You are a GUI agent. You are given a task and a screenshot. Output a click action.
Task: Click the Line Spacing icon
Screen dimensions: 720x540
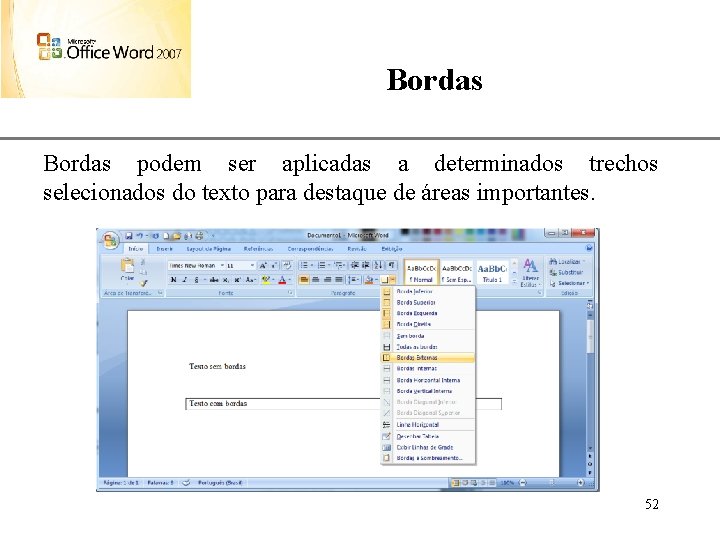pos(354,280)
